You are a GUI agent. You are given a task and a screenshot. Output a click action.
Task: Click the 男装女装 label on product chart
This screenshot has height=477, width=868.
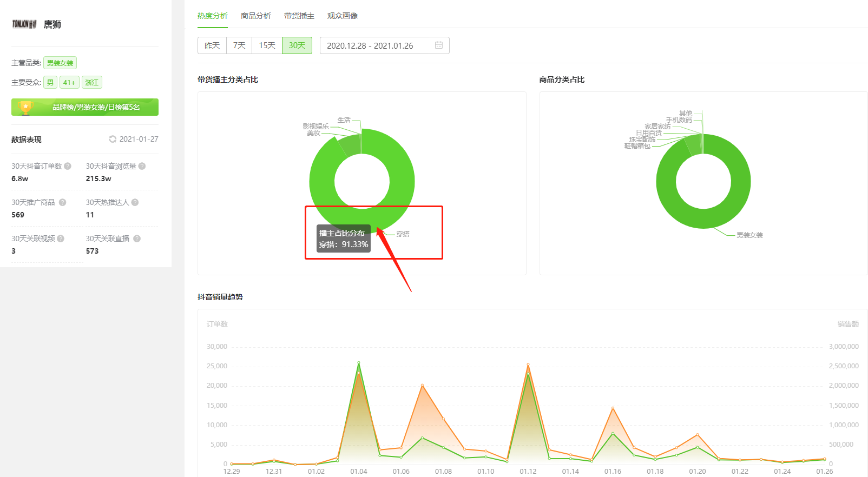(749, 235)
